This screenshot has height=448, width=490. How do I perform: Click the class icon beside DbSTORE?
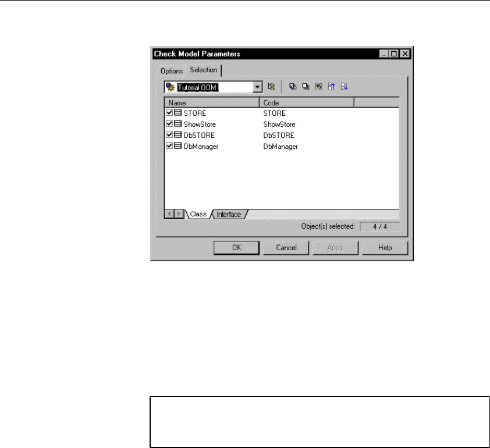tap(178, 134)
